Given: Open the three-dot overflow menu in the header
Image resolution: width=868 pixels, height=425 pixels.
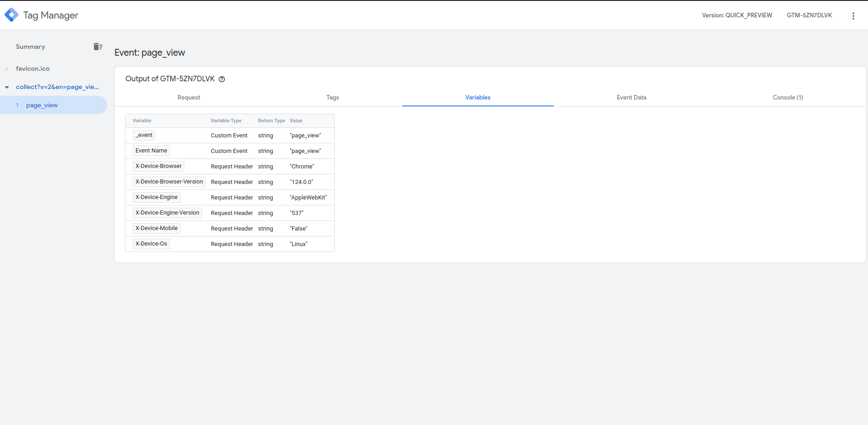Looking at the screenshot, I should [853, 15].
